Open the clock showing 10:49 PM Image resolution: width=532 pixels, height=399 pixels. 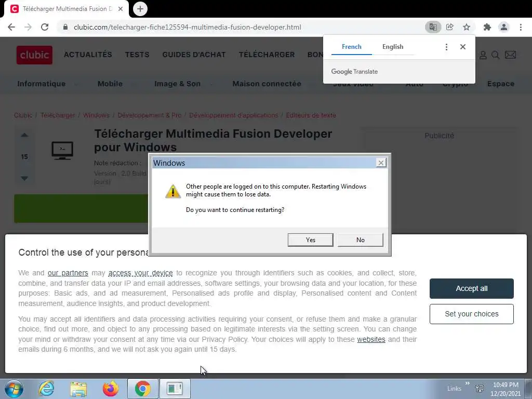(x=506, y=389)
